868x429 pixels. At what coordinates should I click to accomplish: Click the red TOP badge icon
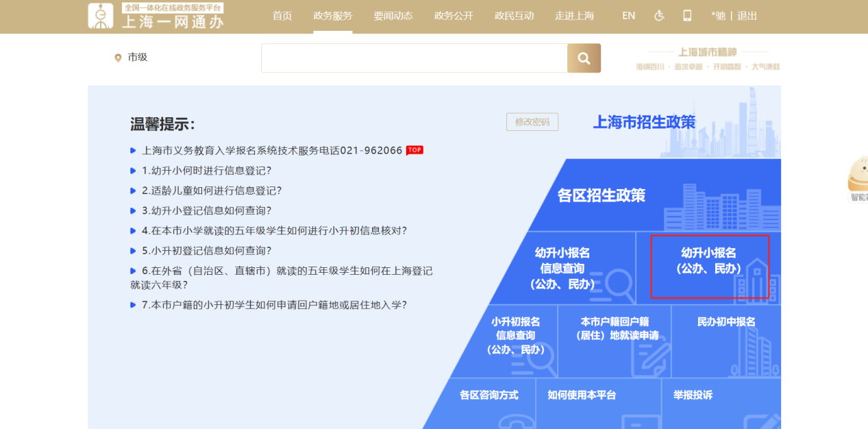click(414, 150)
